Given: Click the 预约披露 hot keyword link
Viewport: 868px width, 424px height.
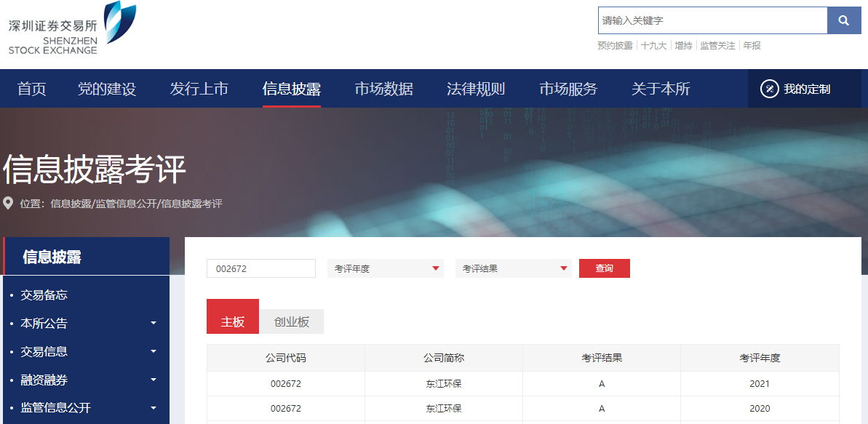Looking at the screenshot, I should coord(615,46).
